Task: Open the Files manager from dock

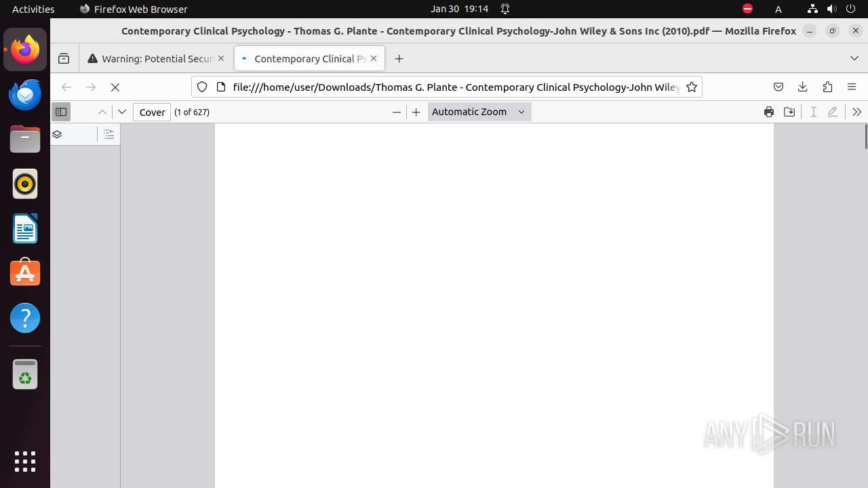Action: 25,139
